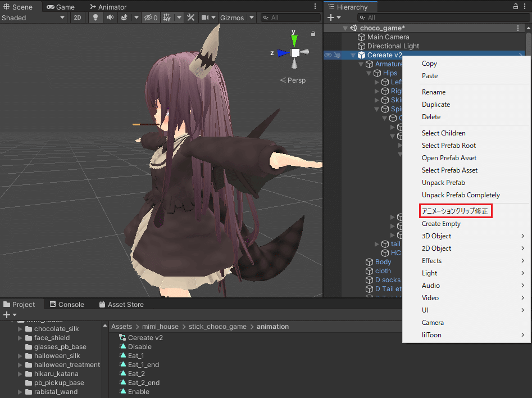Image resolution: width=532 pixels, height=398 pixels.
Task: Select the cloth object icon in Hierarchy
Action: pos(370,271)
